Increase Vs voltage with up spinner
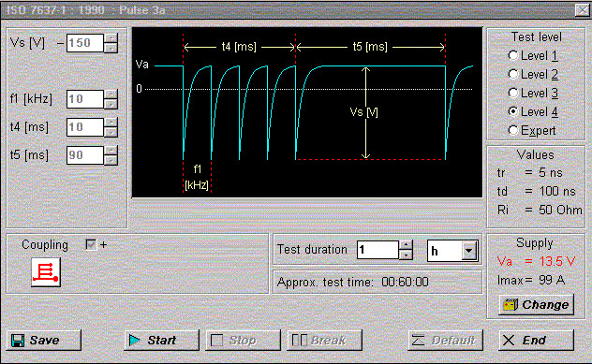Screen dimensions: 592x364 (111, 38)
